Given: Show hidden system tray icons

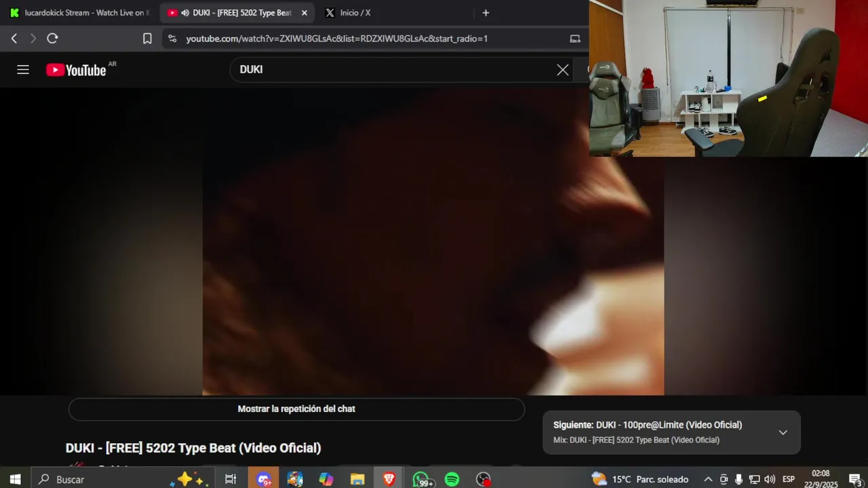Looking at the screenshot, I should point(708,479).
